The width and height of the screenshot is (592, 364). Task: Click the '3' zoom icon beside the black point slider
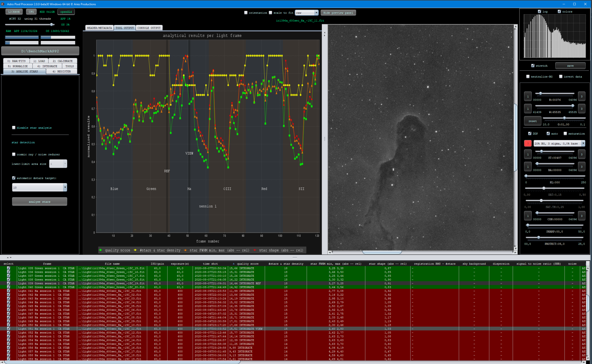click(581, 96)
